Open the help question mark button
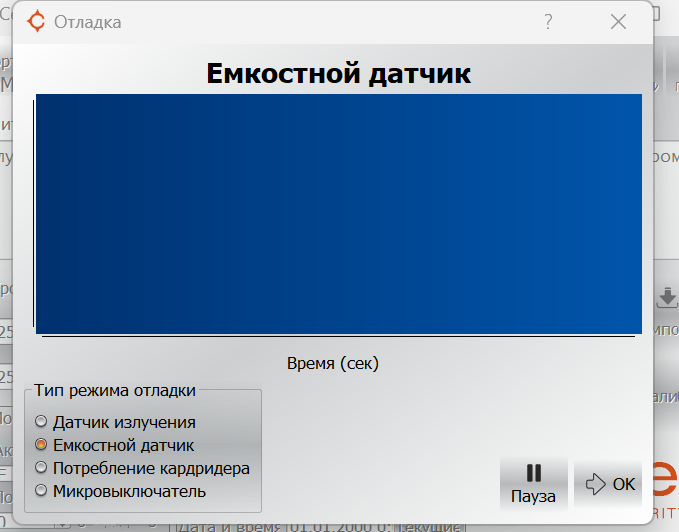The height and width of the screenshot is (532, 679). [x=548, y=22]
